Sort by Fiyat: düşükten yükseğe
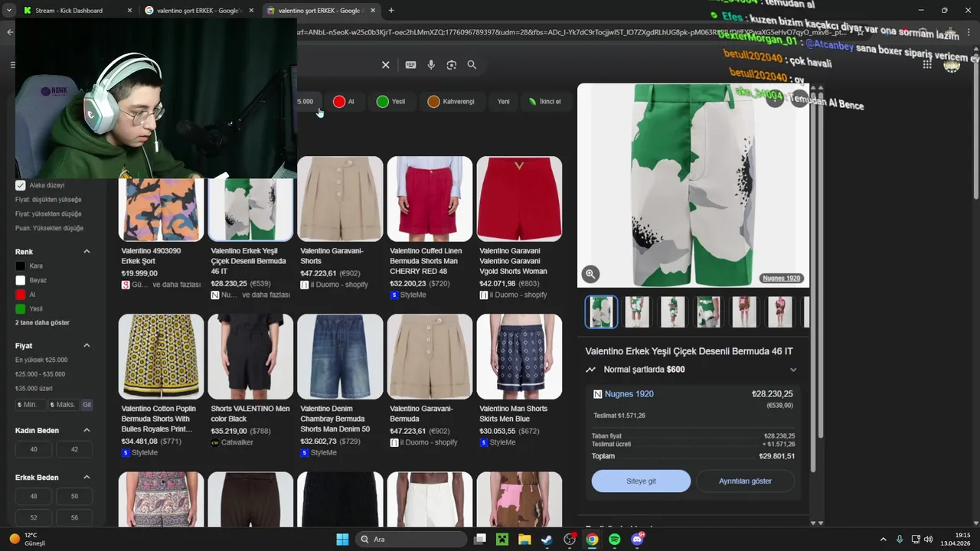Image resolution: width=980 pixels, height=551 pixels. (48, 200)
